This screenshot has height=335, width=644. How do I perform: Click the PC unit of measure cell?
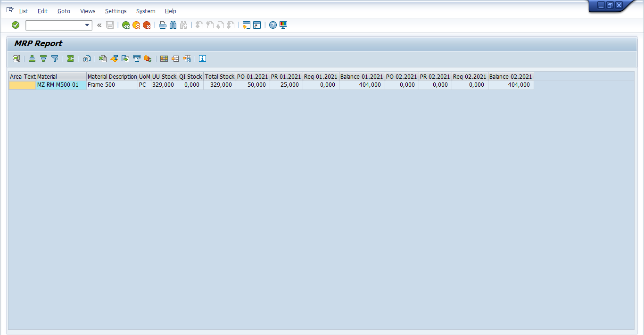(145, 85)
